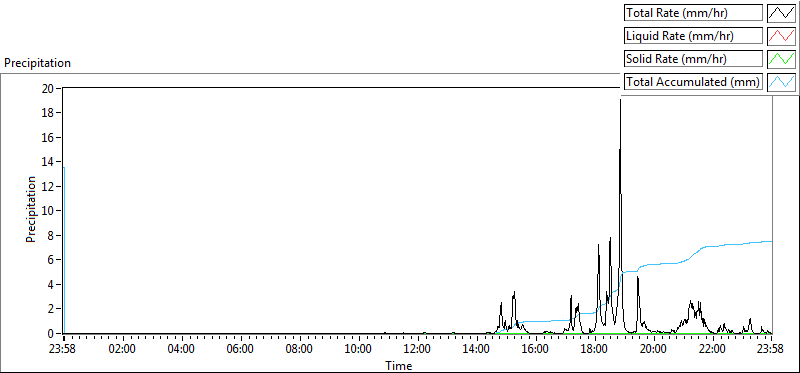Click the 20 maximum value on Y axis
Viewport: 800px width, 373px height.
click(48, 88)
